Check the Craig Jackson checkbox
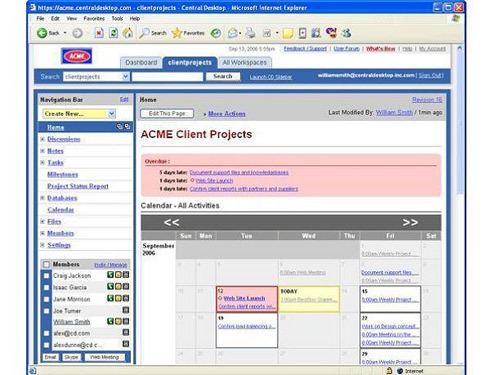This screenshot has width=500, height=375. click(46, 276)
